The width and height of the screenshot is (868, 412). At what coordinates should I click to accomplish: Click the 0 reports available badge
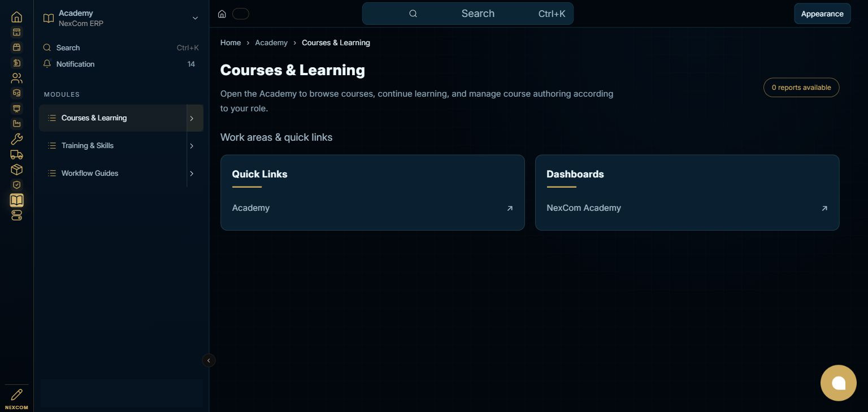tap(801, 88)
